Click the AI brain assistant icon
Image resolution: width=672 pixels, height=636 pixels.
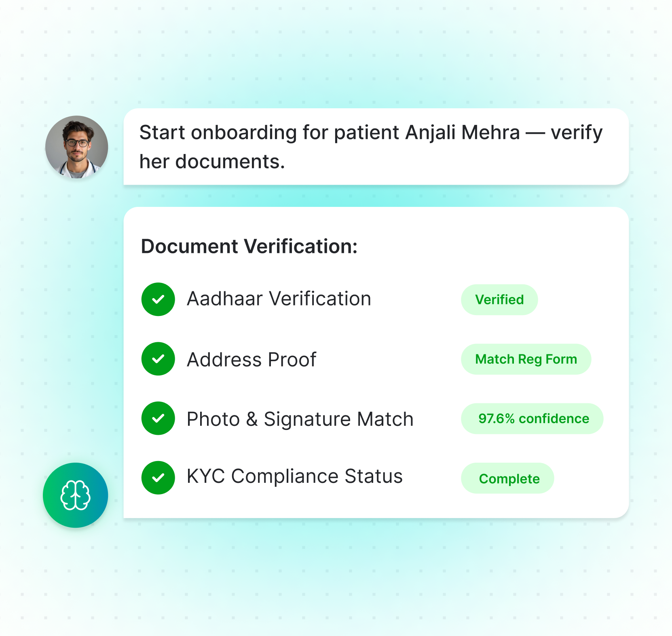[x=76, y=495]
